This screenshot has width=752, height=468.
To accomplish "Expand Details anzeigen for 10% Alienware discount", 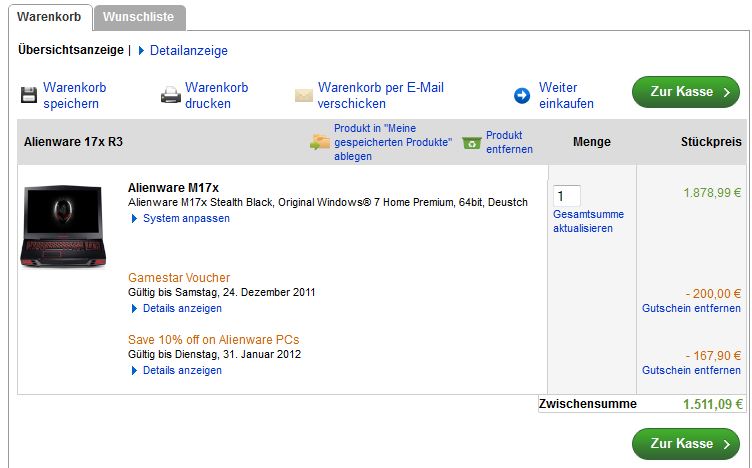I will pos(181,370).
